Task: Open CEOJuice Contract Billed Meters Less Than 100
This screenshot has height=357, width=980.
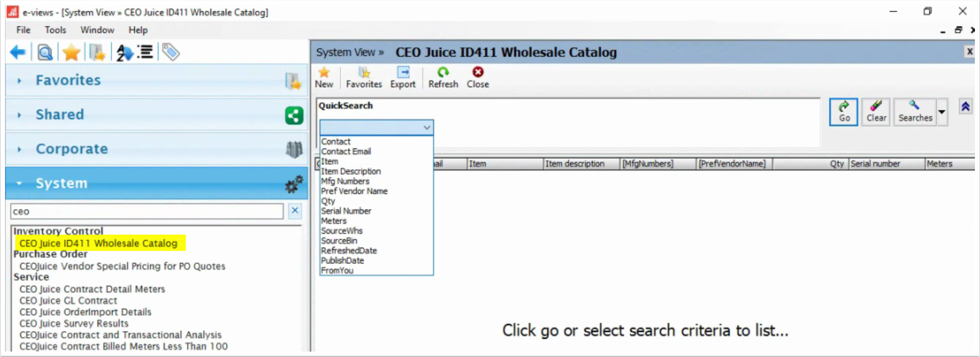Action: point(124,346)
